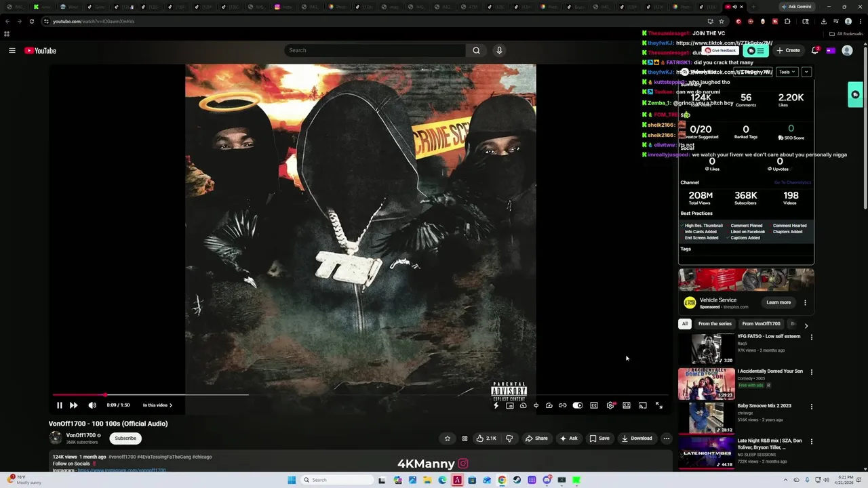This screenshot has width=868, height=488.
Task: Click the grid icon beside star
Action: click(465, 439)
